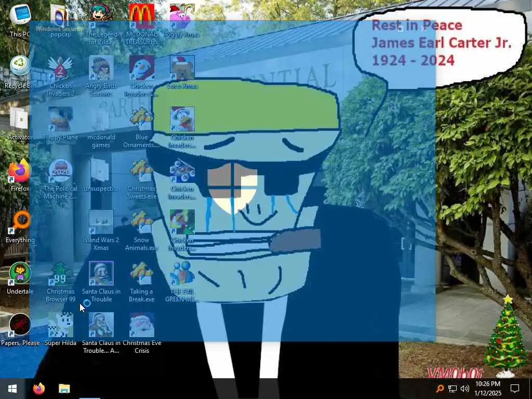This screenshot has height=399, width=532.
Task: Open the notification center icon
Action: tap(515, 389)
